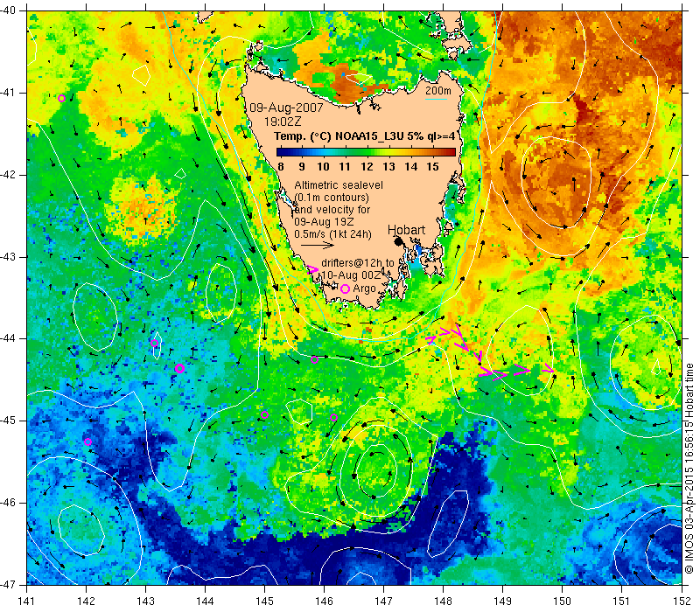This screenshot has height=612, width=700.
Task: Click the magenta Argo circle in the legend
Action: tap(345, 289)
